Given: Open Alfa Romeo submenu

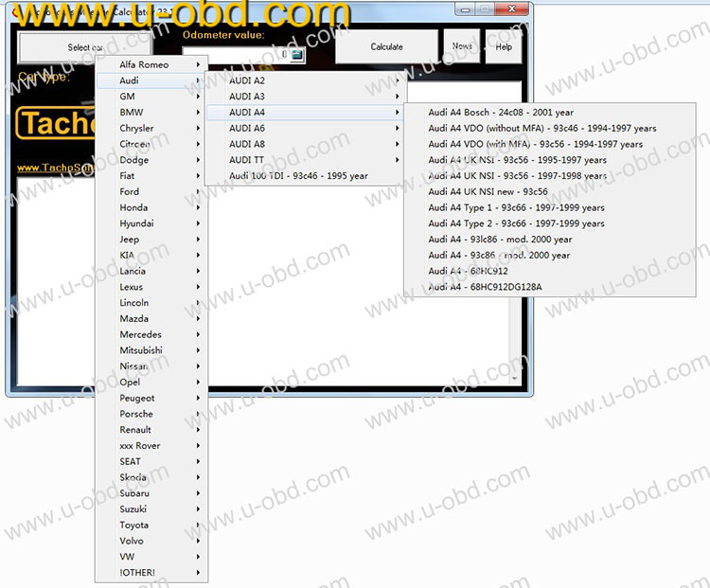Looking at the screenshot, I should coord(151,64).
